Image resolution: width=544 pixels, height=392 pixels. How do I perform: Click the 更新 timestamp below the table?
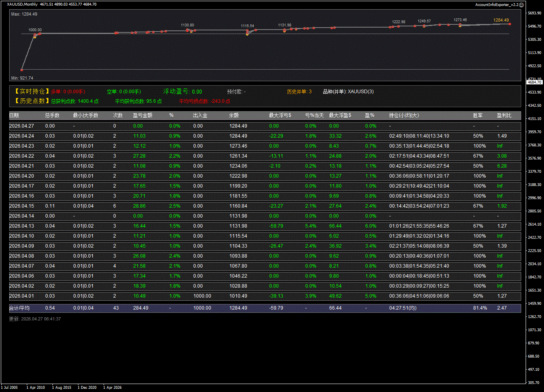click(35, 319)
